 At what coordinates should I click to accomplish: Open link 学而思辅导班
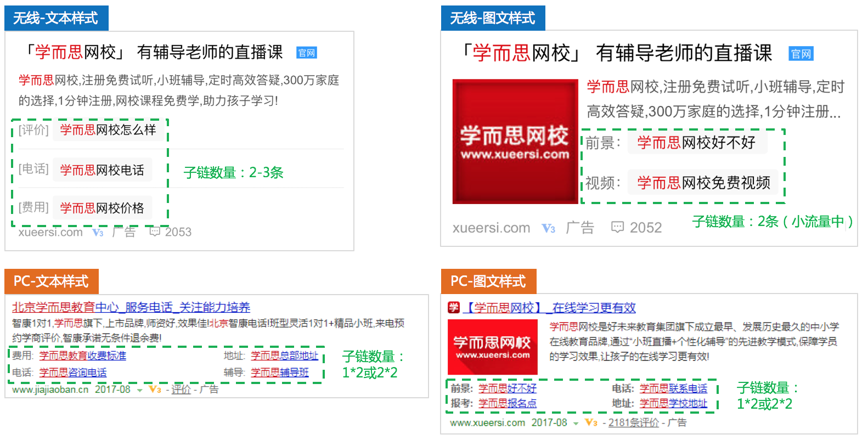tap(280, 373)
